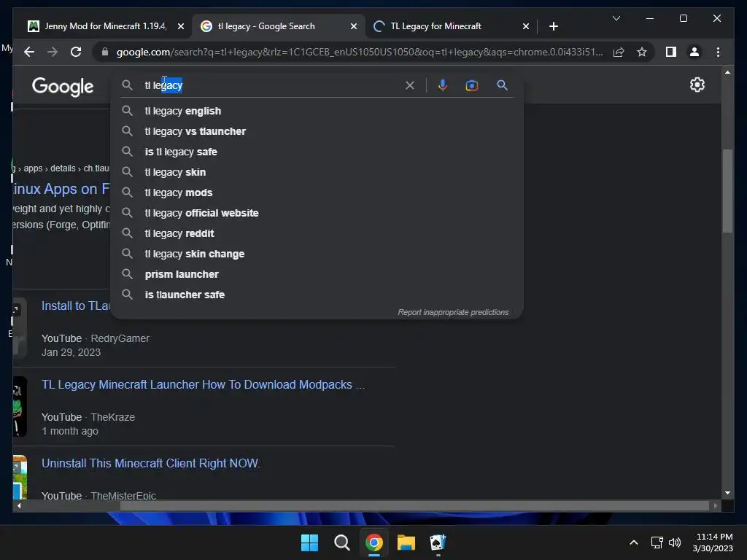Select suggestion 'is tl legacy safe'
The height and width of the screenshot is (560, 747).
click(317, 152)
